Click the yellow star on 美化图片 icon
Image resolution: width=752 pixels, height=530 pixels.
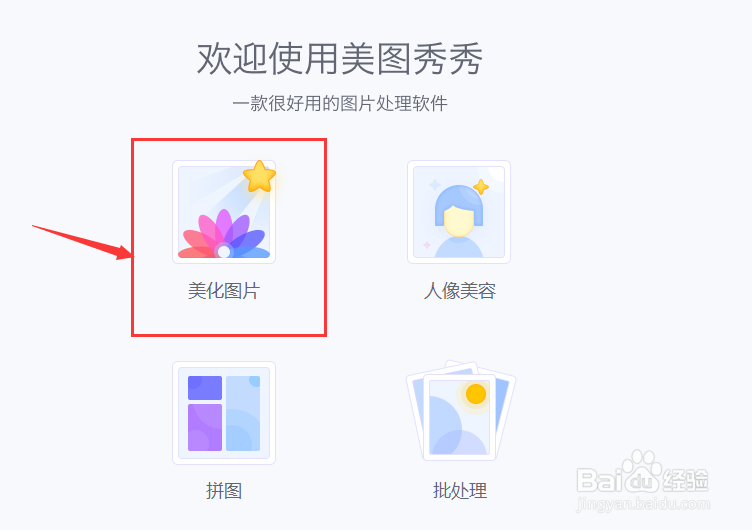[x=259, y=177]
